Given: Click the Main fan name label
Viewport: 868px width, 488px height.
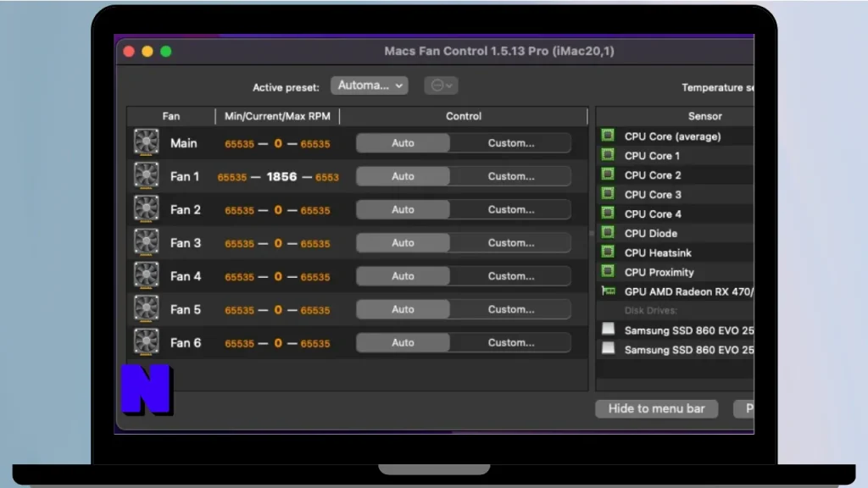Looking at the screenshot, I should (x=183, y=143).
